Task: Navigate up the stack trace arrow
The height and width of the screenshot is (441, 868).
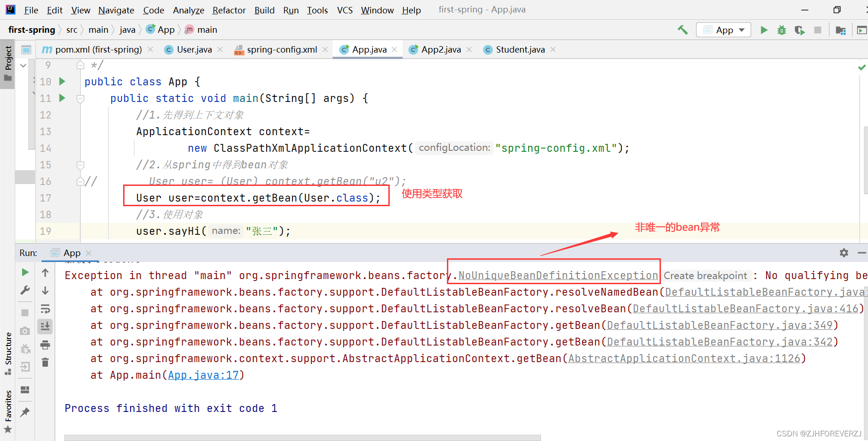Action: [45, 273]
